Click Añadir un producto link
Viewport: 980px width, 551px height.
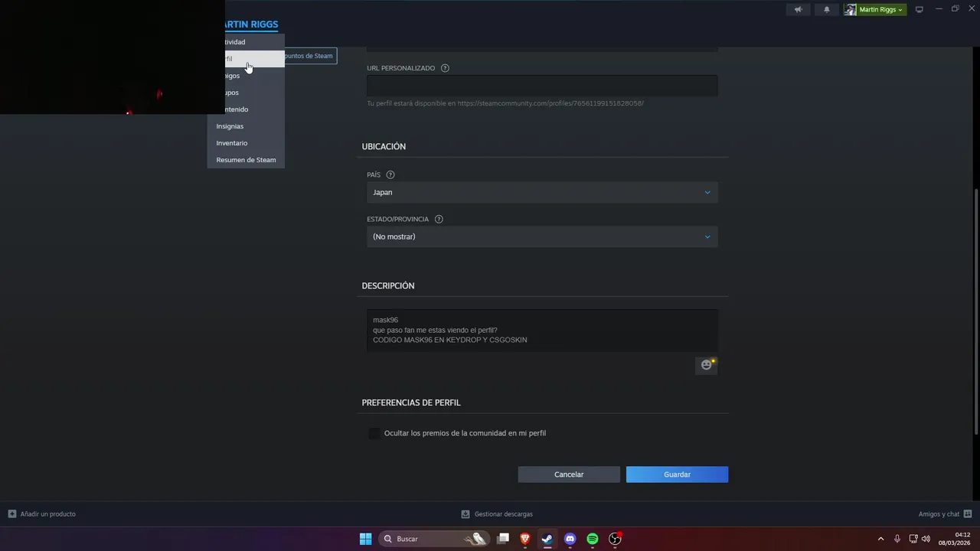(x=48, y=514)
